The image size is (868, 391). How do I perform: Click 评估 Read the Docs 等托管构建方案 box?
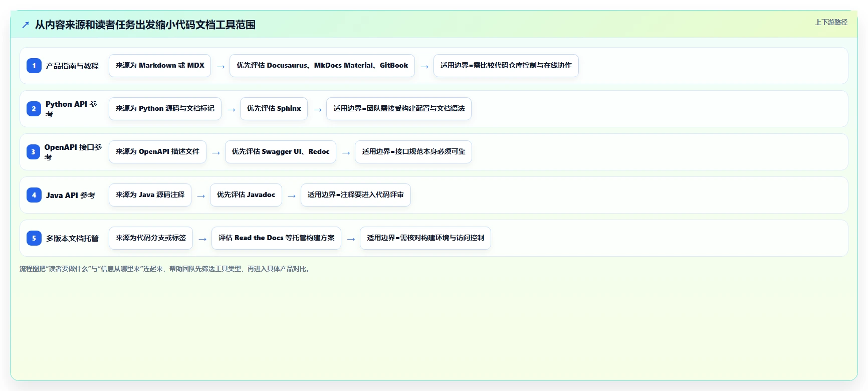point(277,238)
